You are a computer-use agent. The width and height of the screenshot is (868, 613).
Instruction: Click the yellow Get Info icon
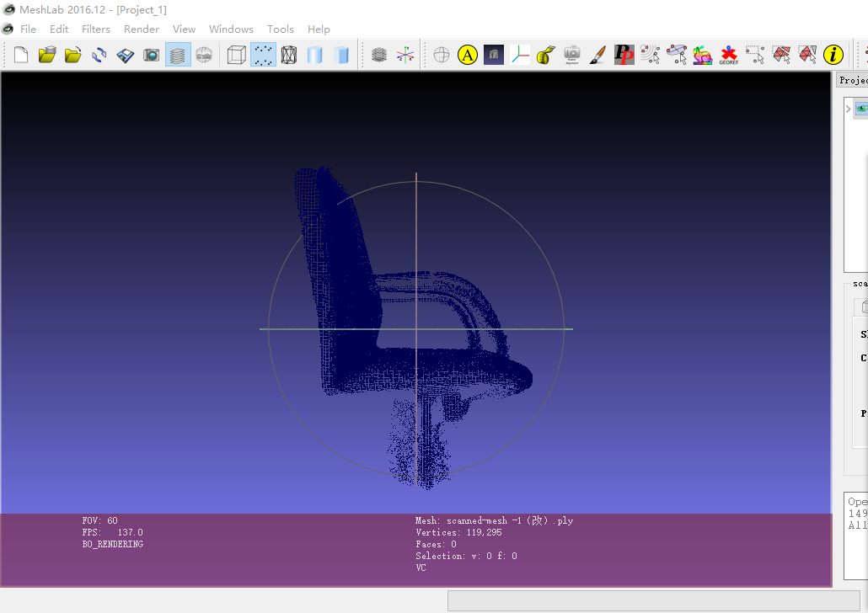(x=833, y=56)
